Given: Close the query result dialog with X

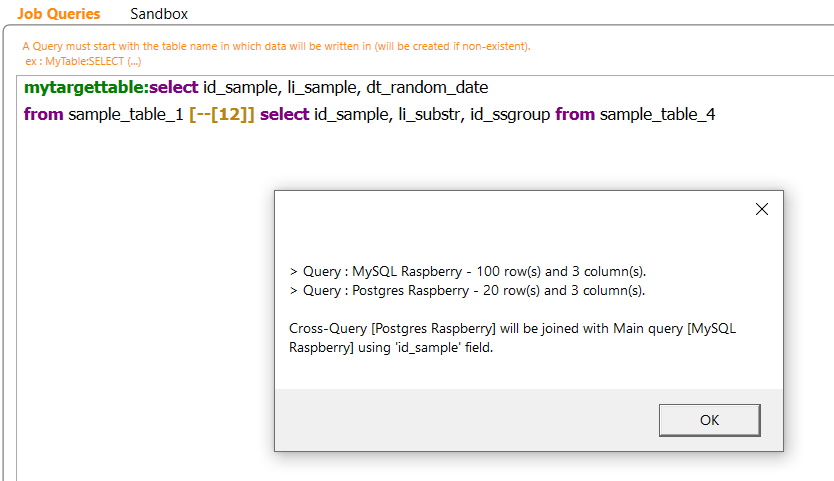Looking at the screenshot, I should coord(762,209).
